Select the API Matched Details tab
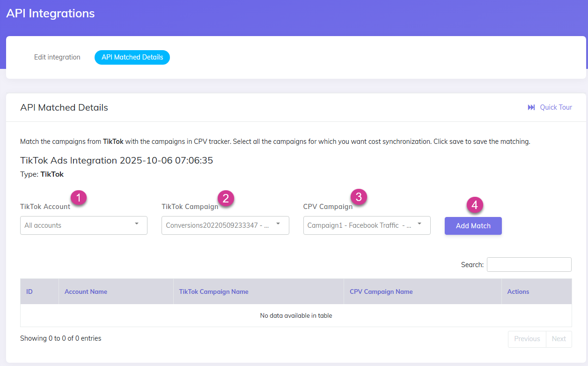Image resolution: width=588 pixels, height=366 pixels. click(x=132, y=57)
